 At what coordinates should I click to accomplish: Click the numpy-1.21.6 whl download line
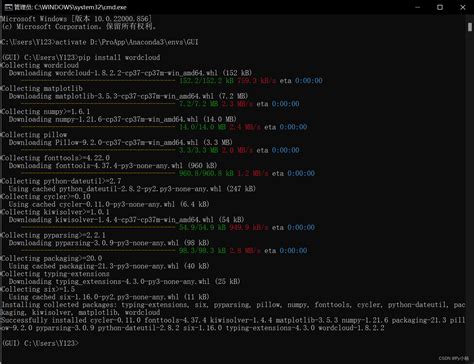pyautogui.click(x=123, y=119)
